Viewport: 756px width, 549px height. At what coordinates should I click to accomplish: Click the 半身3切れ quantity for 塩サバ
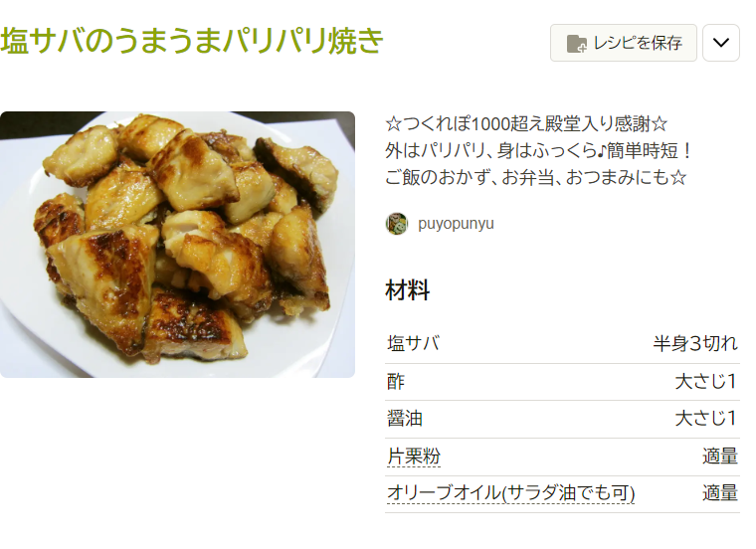click(x=695, y=344)
